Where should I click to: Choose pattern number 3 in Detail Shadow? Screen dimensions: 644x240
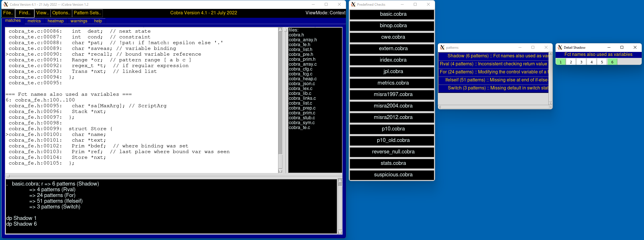click(x=581, y=62)
